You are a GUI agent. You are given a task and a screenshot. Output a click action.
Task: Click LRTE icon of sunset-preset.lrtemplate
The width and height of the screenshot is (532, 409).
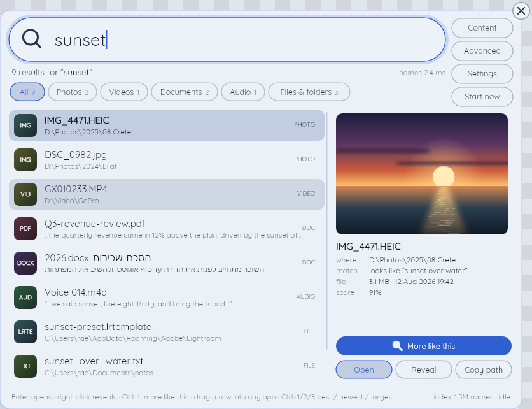(25, 332)
